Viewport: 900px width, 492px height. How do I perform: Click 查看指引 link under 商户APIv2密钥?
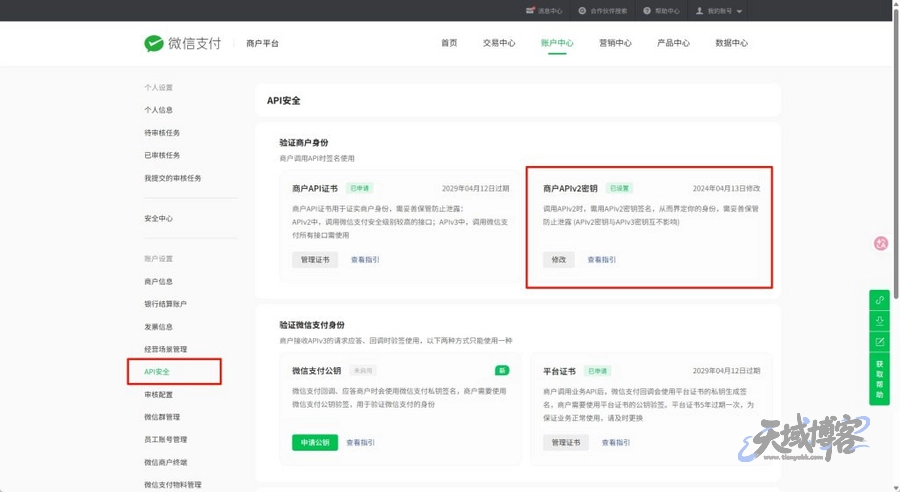click(602, 259)
